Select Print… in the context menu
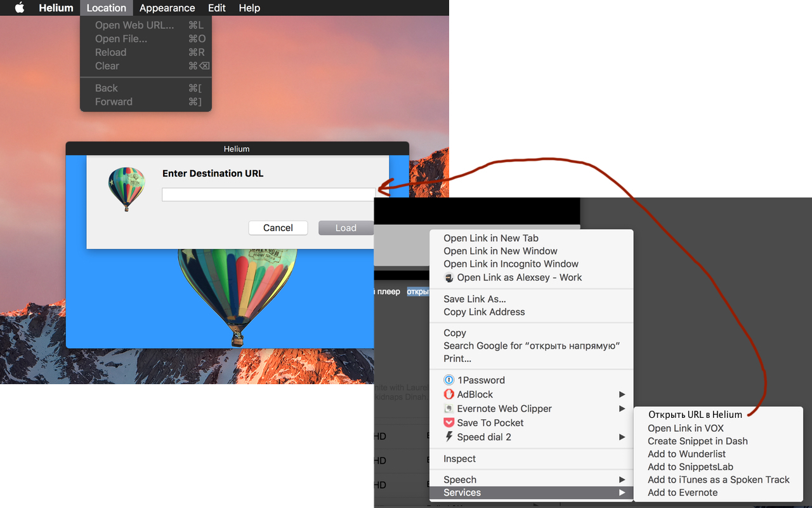Screen dimensions: 812x508 532,358
